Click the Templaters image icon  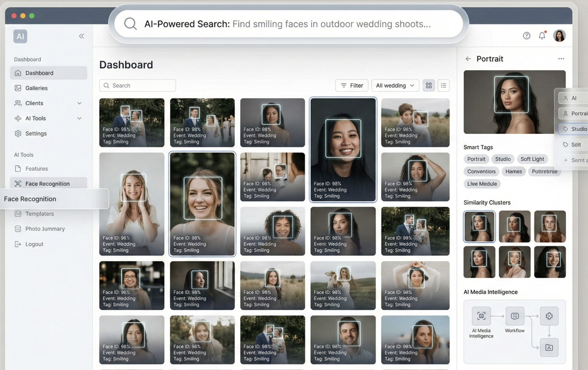[x=18, y=214]
